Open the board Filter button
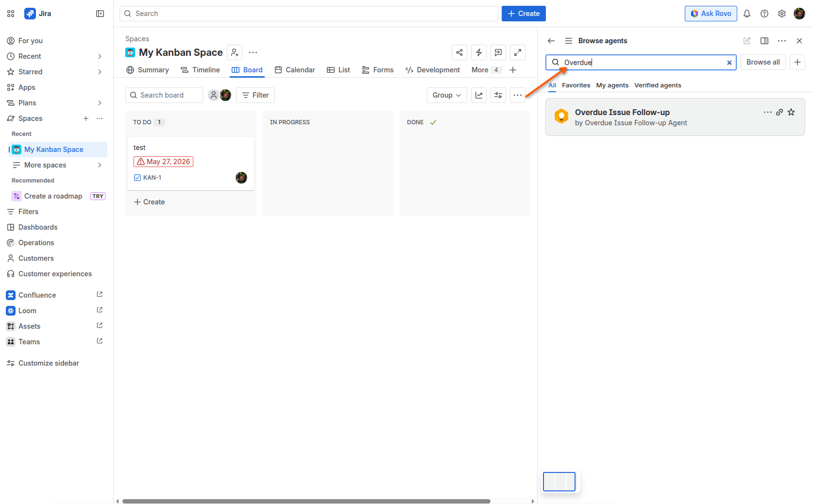 click(255, 95)
